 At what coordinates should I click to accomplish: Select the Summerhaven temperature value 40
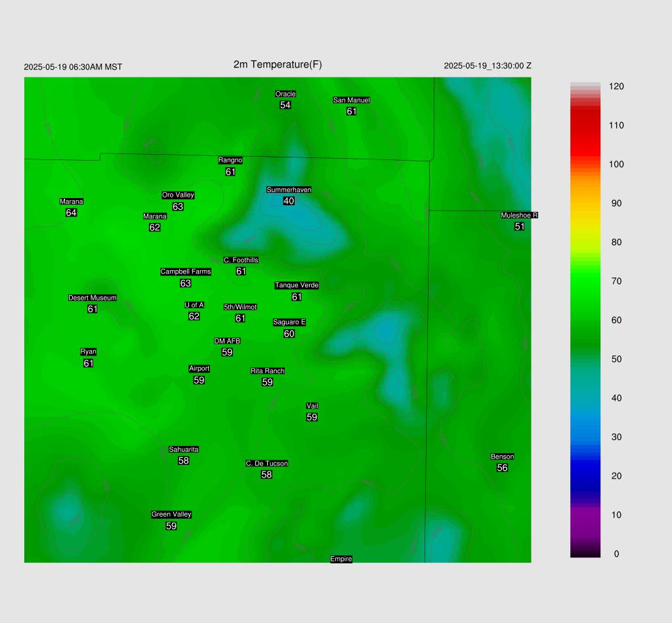click(x=289, y=201)
